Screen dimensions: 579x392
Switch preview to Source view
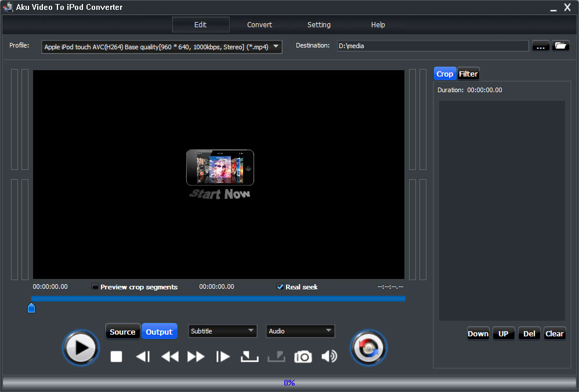(x=122, y=332)
